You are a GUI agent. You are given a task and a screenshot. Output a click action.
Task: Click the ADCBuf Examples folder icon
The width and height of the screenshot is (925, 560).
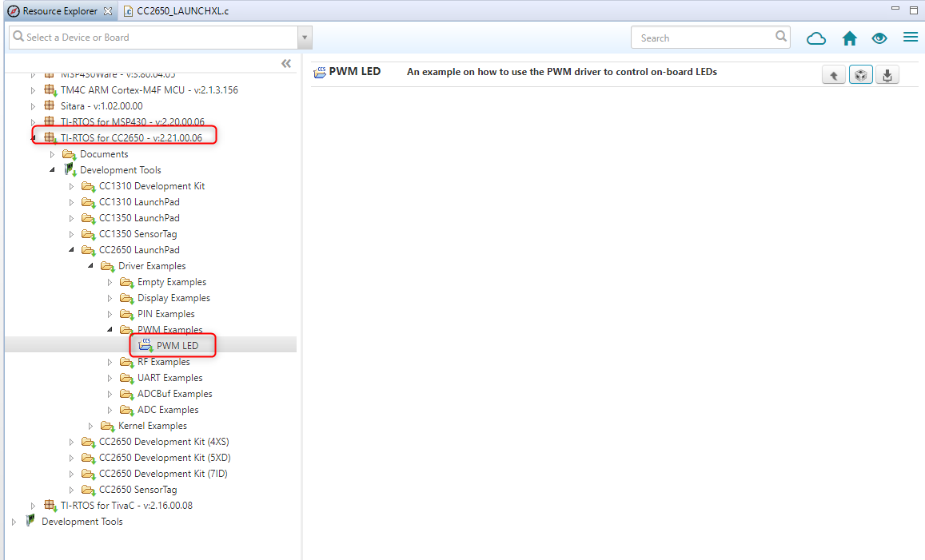[x=127, y=394]
